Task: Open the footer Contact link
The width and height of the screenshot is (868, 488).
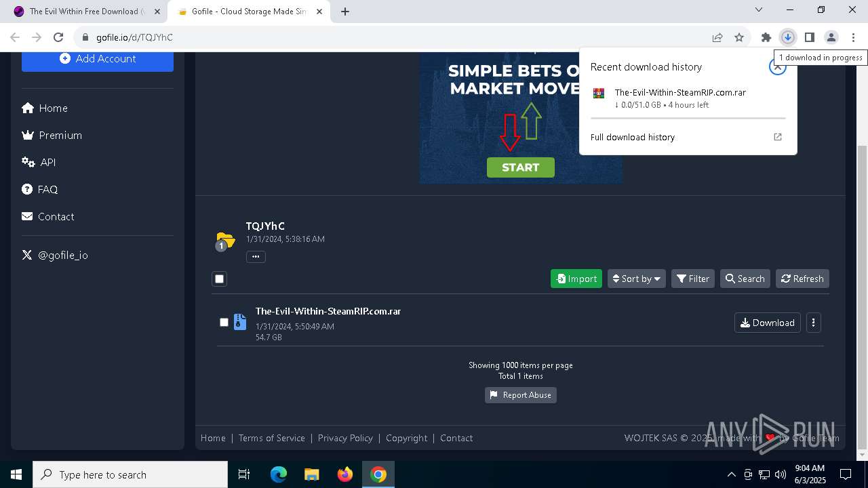Action: tap(456, 438)
